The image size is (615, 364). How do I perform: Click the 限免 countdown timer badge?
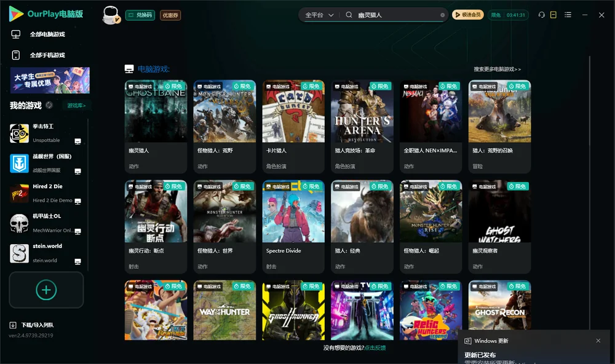[x=508, y=15]
